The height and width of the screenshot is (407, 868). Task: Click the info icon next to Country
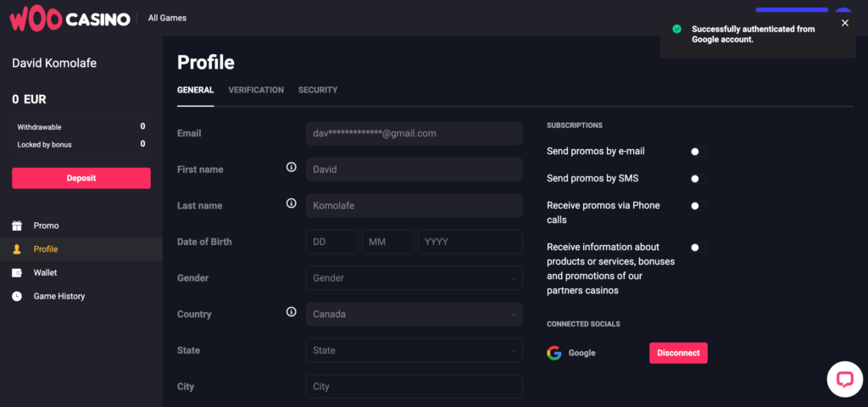click(x=292, y=312)
